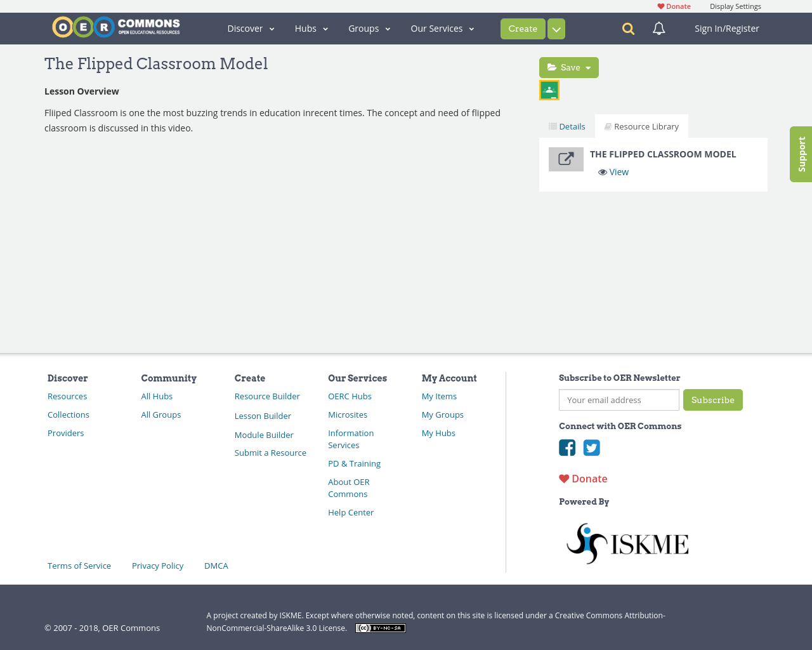Image resolution: width=812 pixels, height=650 pixels.
Task: Click the Creative Commons license badge
Action: (380, 627)
